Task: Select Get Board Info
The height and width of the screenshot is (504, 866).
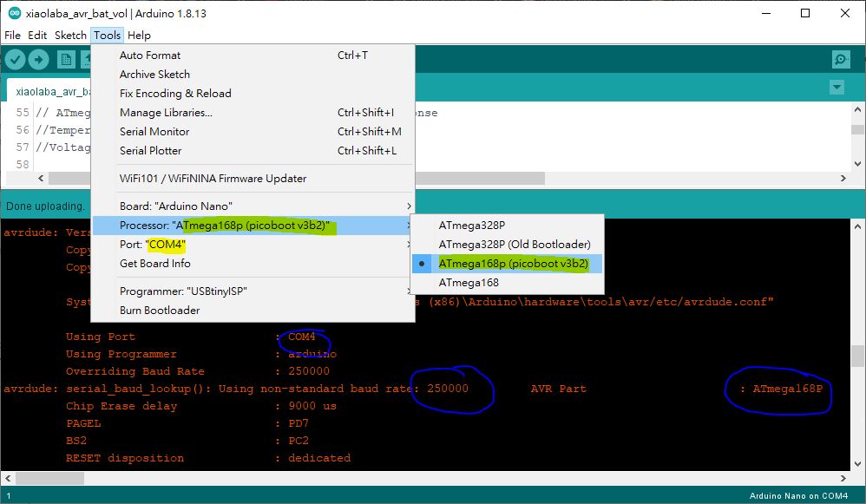Action: [x=253, y=264]
